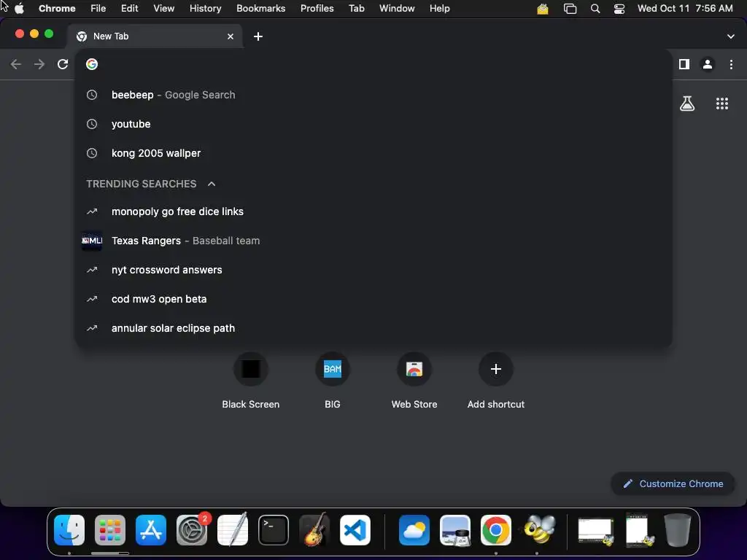Select the youtube history suggestion

(373, 124)
